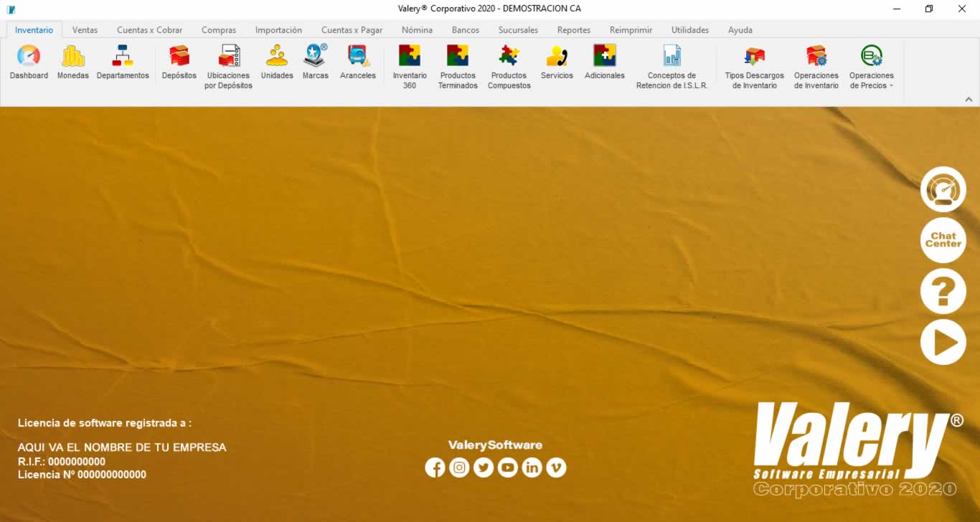Image resolution: width=980 pixels, height=522 pixels.
Task: Open the Marcas icon
Action: pos(316,62)
